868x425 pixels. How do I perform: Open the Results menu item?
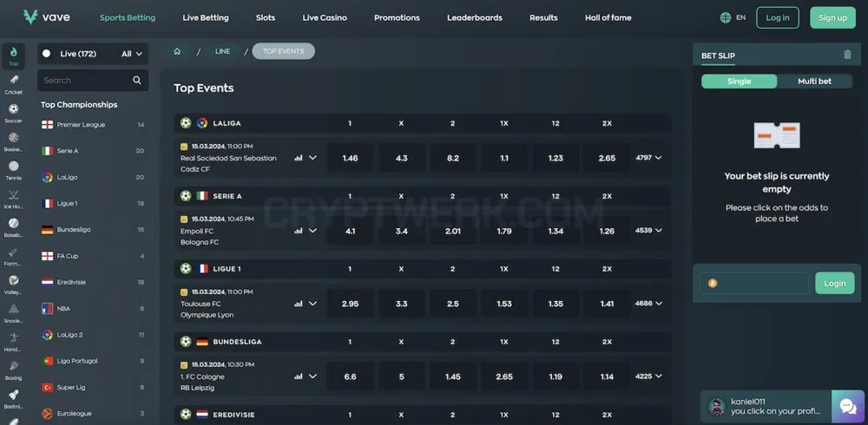coord(543,17)
